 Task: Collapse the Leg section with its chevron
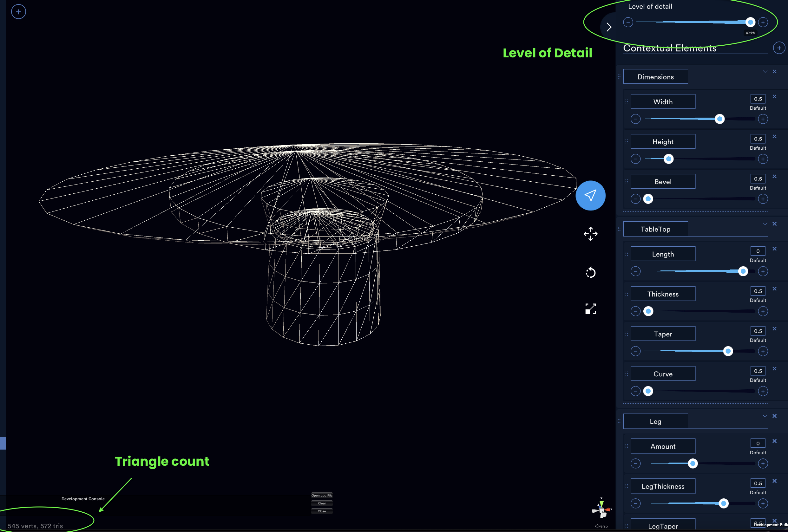coord(765,416)
